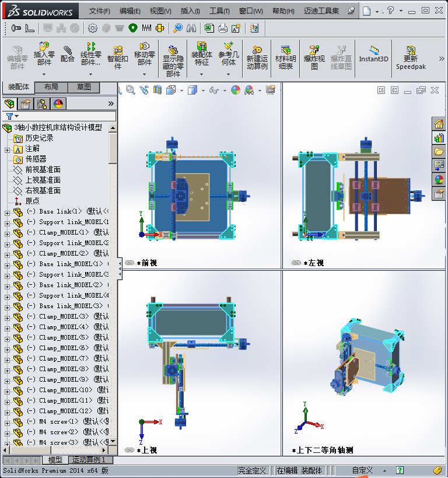Screen dimensions: 448x478
Task: Open File Explorer folder icon in task pane
Action: (x=439, y=152)
